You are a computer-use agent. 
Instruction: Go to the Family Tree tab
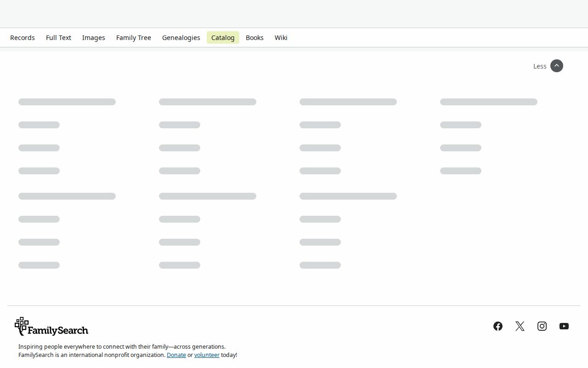pos(134,38)
